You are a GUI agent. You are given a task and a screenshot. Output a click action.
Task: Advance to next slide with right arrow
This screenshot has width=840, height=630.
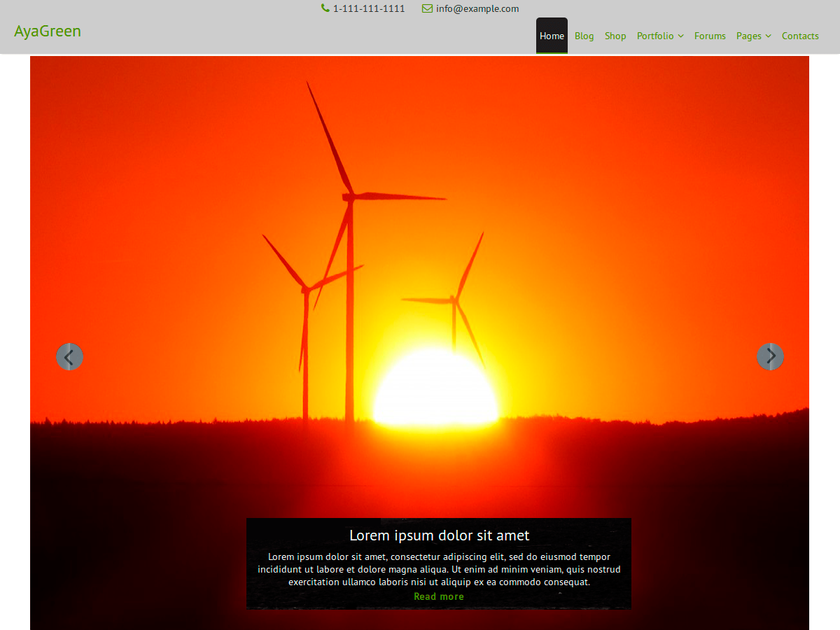770,357
